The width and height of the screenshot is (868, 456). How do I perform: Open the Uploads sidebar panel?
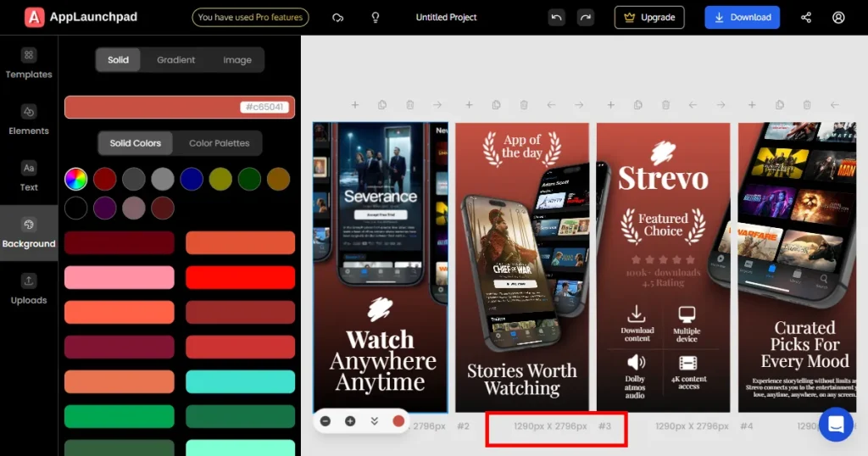29,289
